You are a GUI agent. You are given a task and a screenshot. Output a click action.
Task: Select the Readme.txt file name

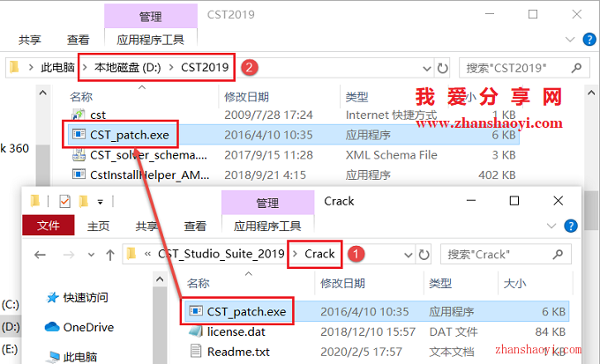238,352
